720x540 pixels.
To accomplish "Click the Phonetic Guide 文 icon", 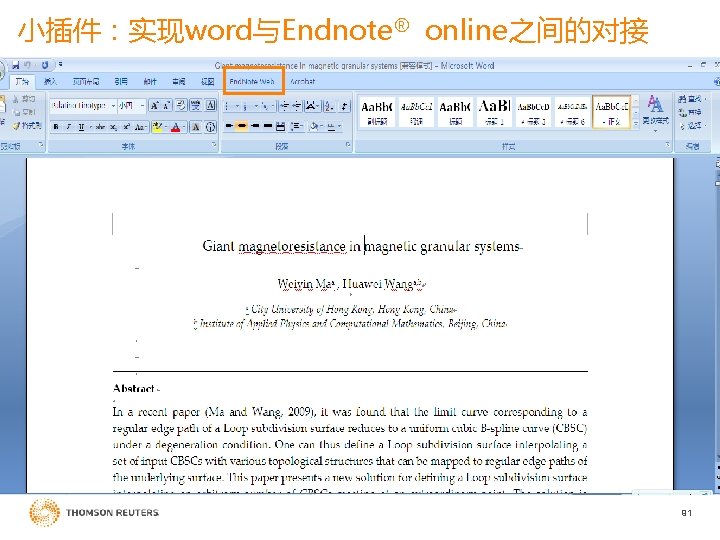I will click(x=196, y=106).
